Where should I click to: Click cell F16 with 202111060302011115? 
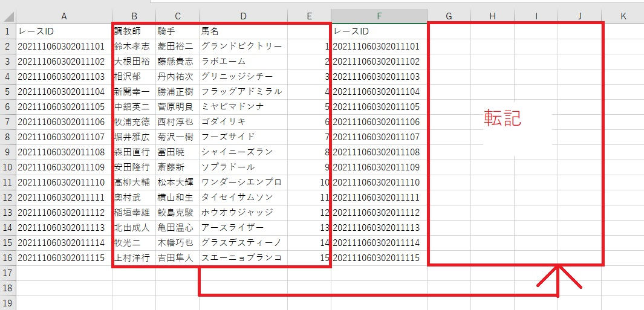click(379, 258)
